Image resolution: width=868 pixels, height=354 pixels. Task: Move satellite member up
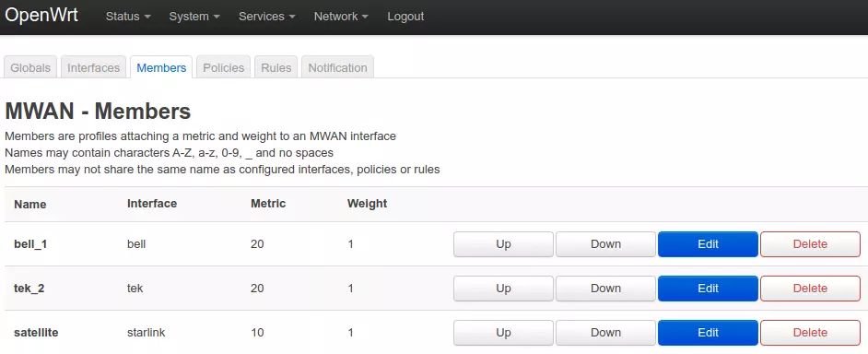pyautogui.click(x=503, y=333)
